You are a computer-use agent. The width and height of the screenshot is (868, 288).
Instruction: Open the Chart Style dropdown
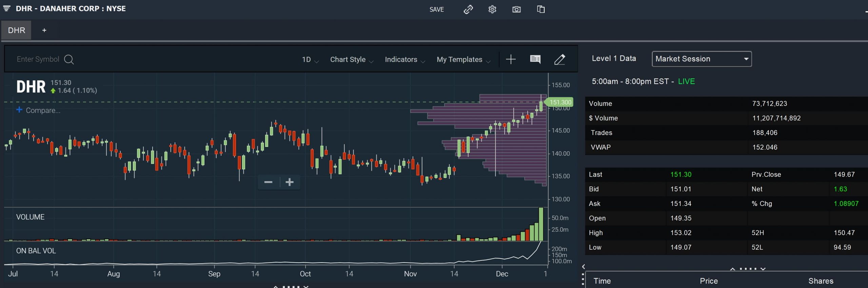tap(351, 60)
